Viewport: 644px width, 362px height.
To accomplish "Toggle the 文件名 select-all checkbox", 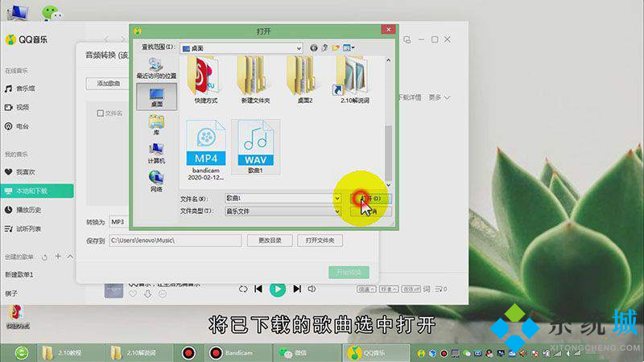I will coord(100,113).
